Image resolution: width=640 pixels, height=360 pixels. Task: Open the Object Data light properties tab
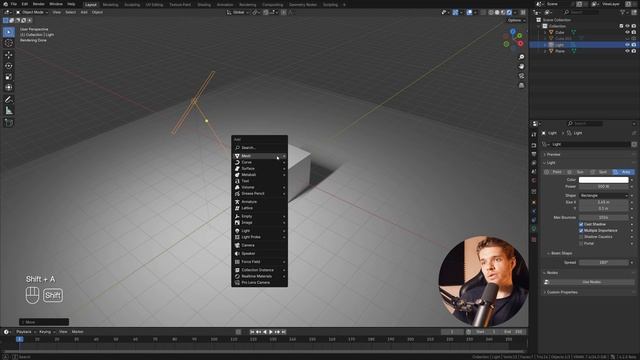tap(534, 229)
